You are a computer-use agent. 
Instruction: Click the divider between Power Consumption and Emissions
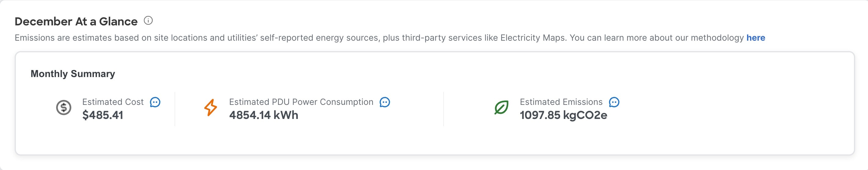(x=444, y=109)
